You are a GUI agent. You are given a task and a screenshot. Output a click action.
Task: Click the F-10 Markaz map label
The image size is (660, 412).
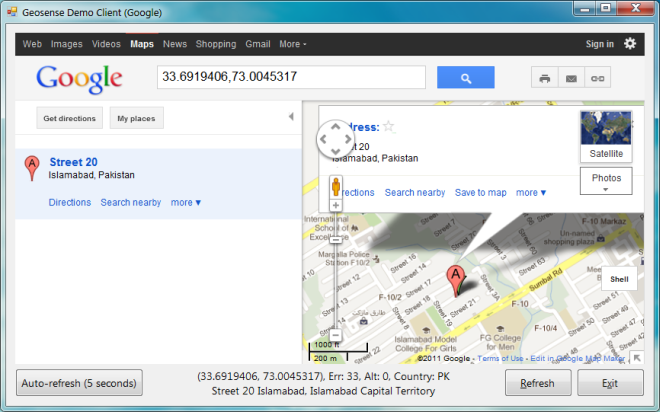pos(604,221)
